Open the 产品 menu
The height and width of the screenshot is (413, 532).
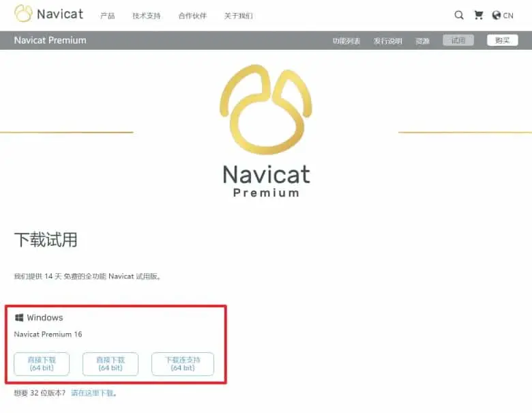coord(108,16)
